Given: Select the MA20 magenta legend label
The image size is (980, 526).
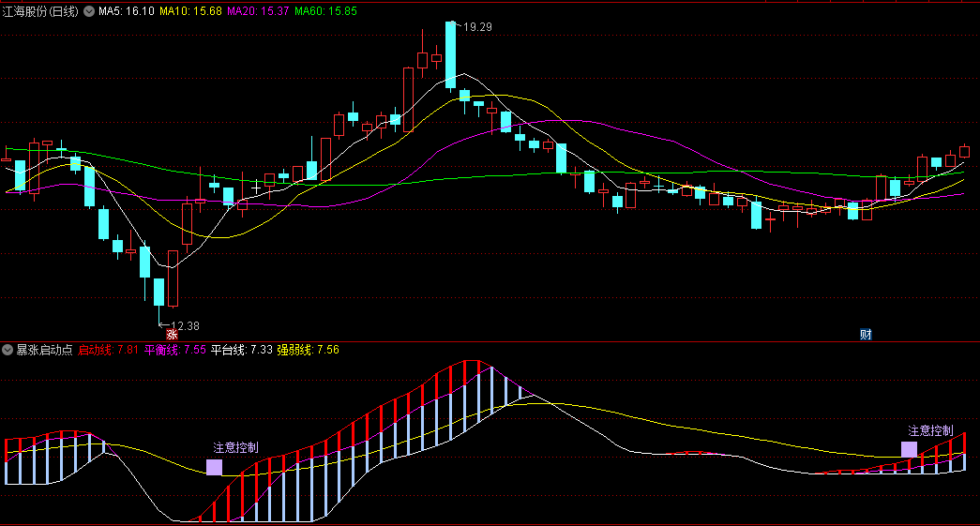Looking at the screenshot, I should (x=258, y=11).
